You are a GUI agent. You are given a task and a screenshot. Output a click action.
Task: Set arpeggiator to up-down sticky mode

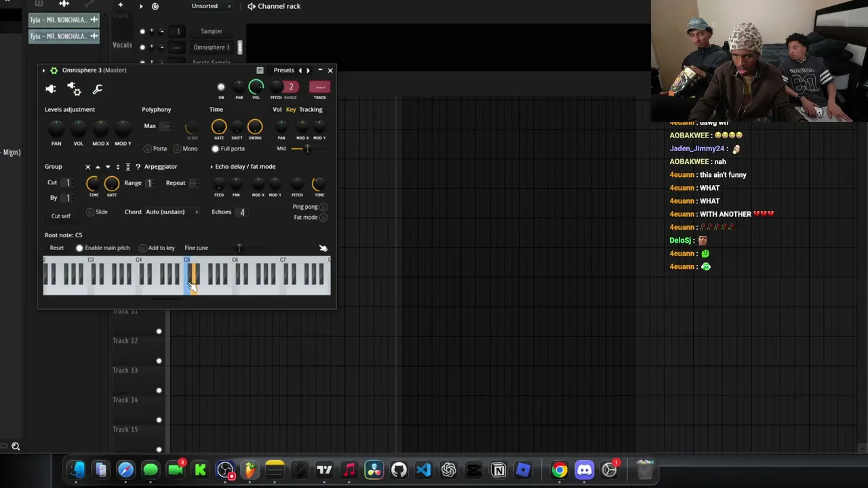coord(127,167)
